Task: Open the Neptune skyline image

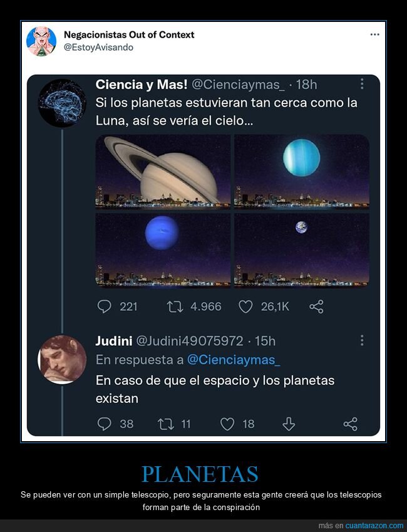Action: [x=163, y=250]
